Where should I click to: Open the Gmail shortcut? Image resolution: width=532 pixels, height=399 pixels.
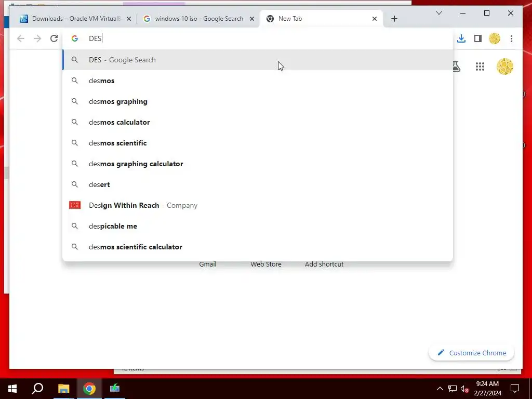208,264
